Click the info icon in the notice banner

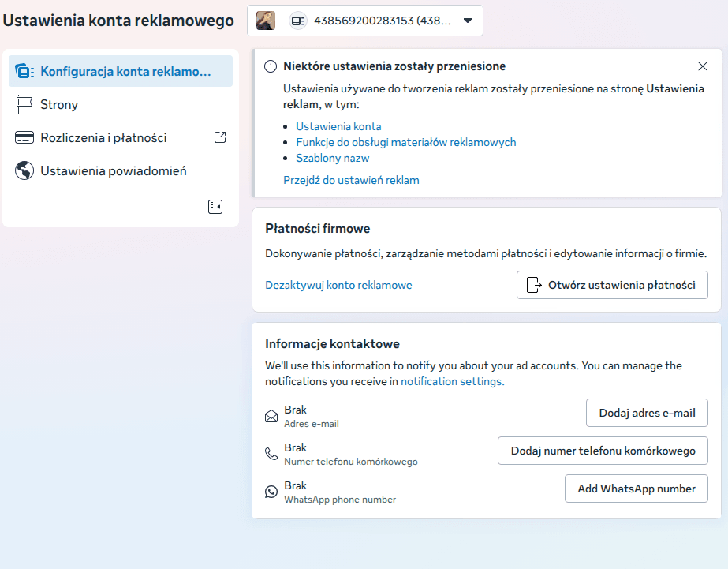pyautogui.click(x=271, y=66)
